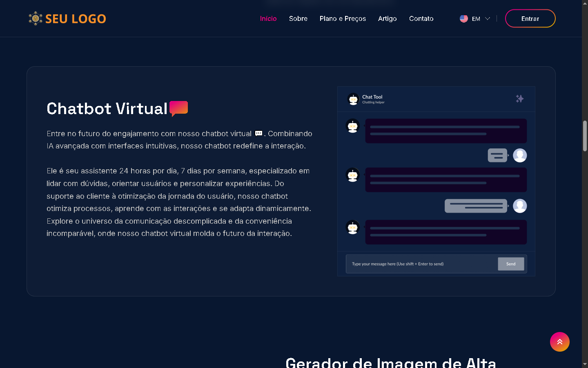Click the second user avatar in chat preview
The width and height of the screenshot is (588, 368).
pos(519,206)
